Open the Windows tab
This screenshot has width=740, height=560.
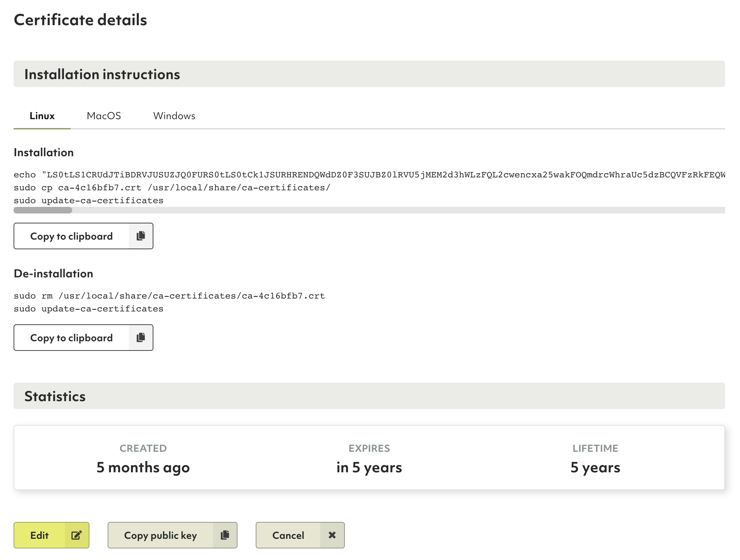[174, 116]
